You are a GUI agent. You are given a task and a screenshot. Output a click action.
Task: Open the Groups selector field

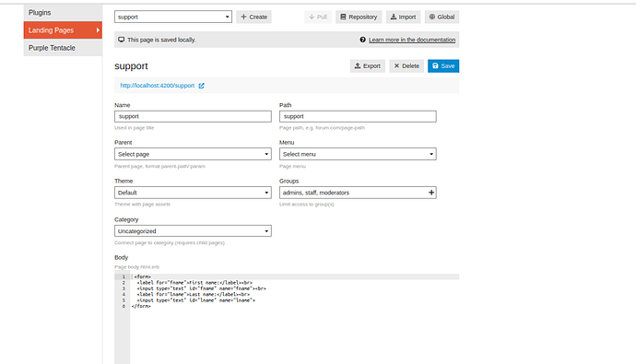coord(358,193)
